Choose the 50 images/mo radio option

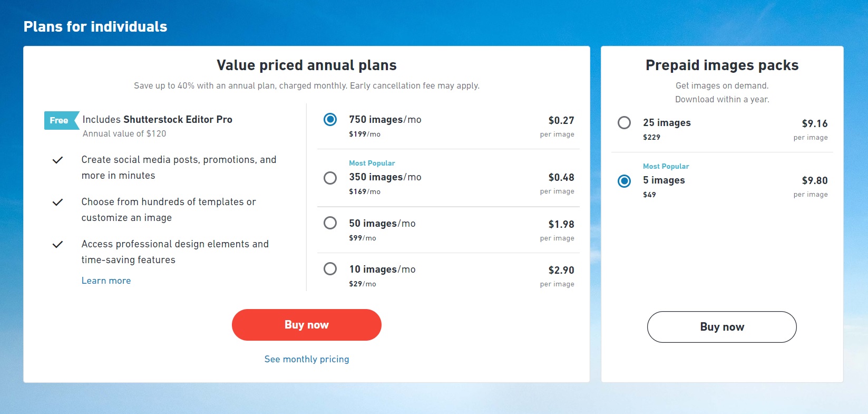click(330, 223)
